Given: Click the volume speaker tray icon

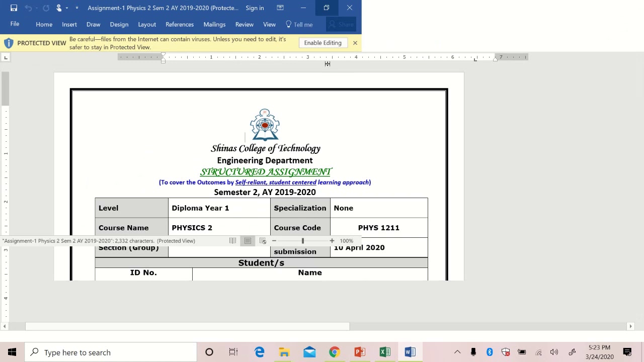Looking at the screenshot, I should point(554,352).
